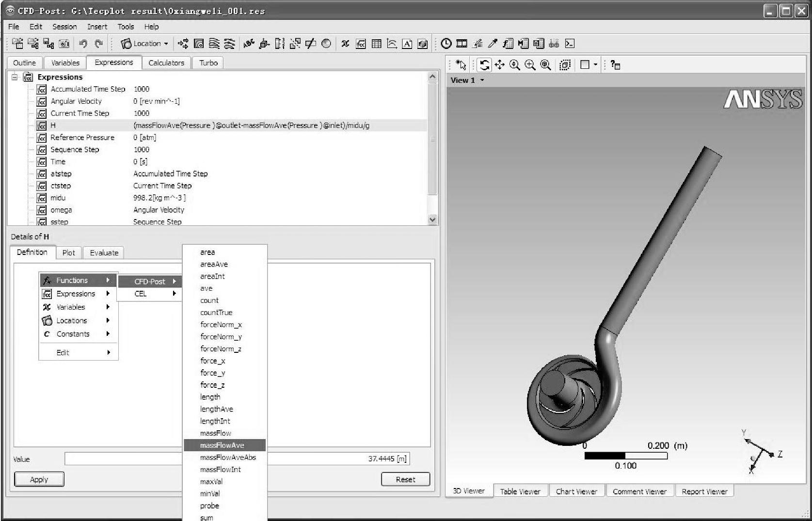This screenshot has height=521, width=812.
Task: Click the Apply button
Action: [39, 479]
